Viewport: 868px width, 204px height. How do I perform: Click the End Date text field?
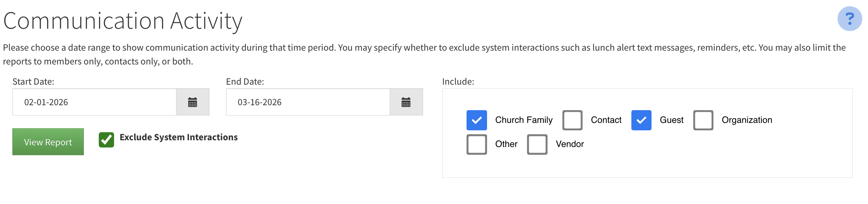308,102
